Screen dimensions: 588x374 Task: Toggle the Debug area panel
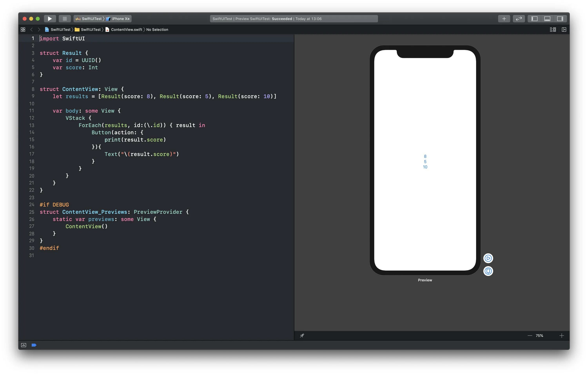(x=547, y=19)
